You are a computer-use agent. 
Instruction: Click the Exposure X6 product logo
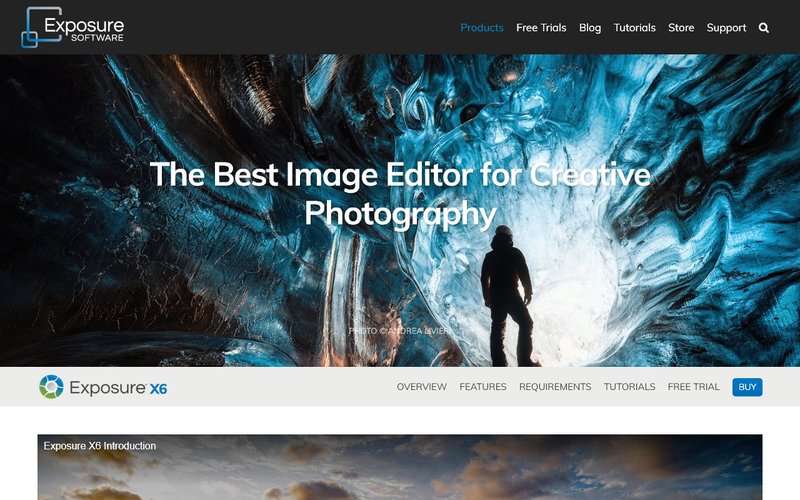click(103, 387)
